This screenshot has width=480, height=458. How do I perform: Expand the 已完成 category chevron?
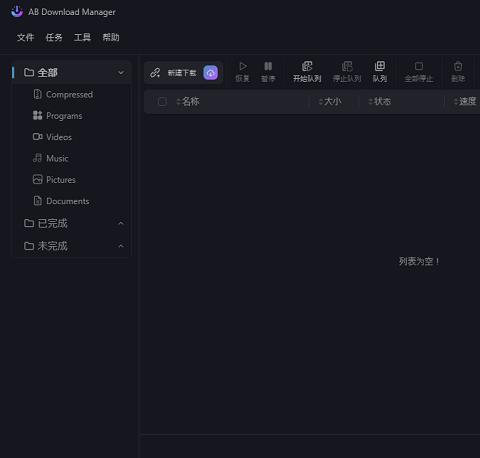tap(121, 223)
